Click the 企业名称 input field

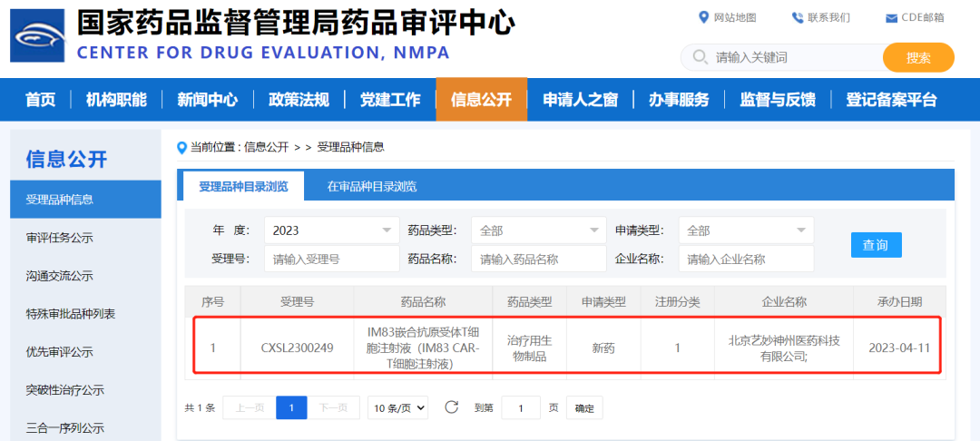(x=746, y=259)
